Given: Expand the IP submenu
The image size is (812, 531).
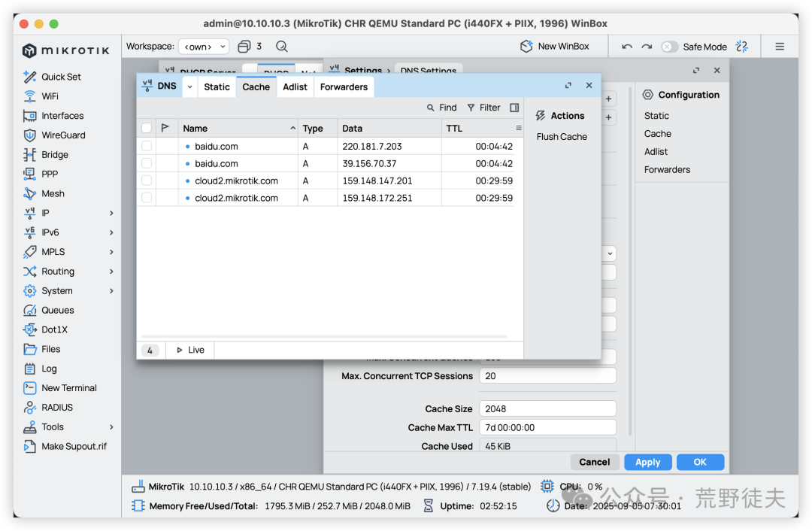Looking at the screenshot, I should 111,213.
